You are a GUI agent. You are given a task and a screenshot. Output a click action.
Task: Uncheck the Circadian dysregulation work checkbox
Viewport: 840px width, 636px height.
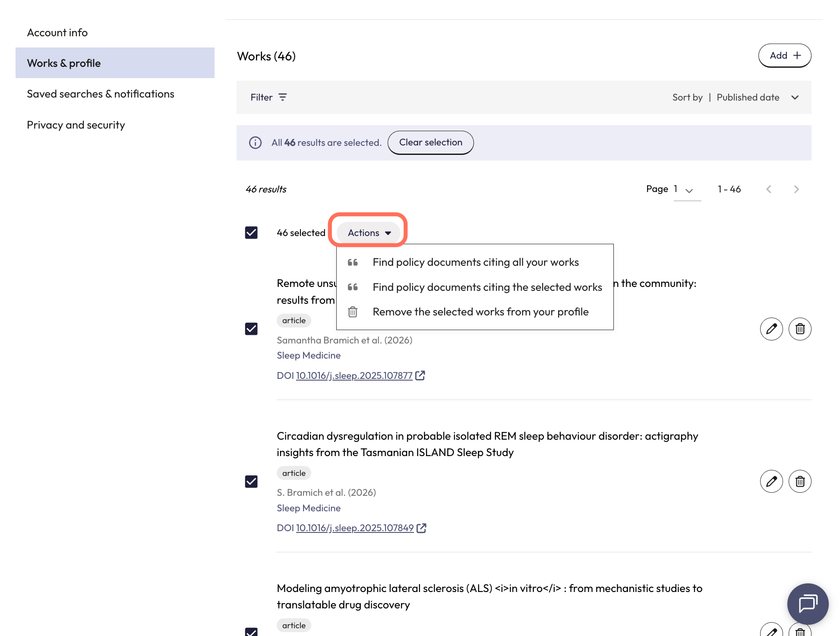[x=251, y=481]
